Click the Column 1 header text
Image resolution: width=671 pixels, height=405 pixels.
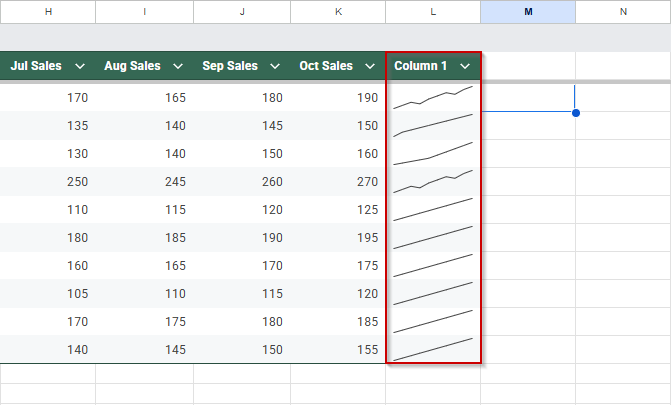pos(420,66)
